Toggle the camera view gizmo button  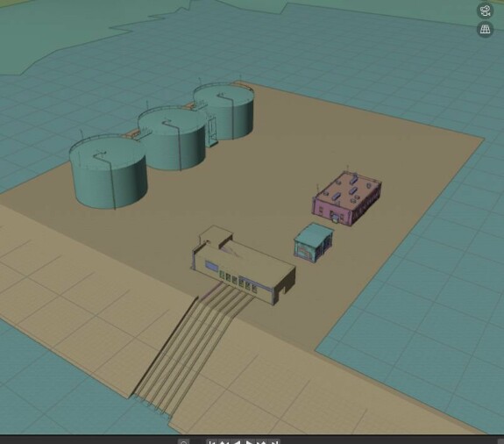[x=485, y=11]
